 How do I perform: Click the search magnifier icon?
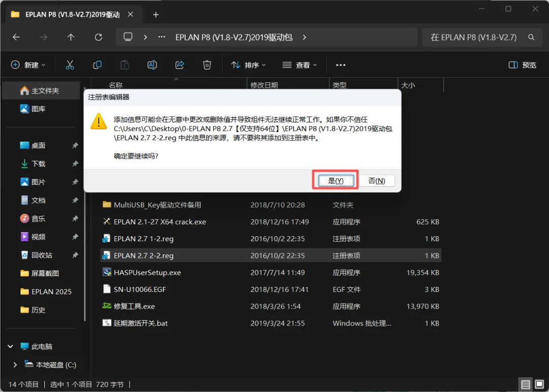coord(531,37)
